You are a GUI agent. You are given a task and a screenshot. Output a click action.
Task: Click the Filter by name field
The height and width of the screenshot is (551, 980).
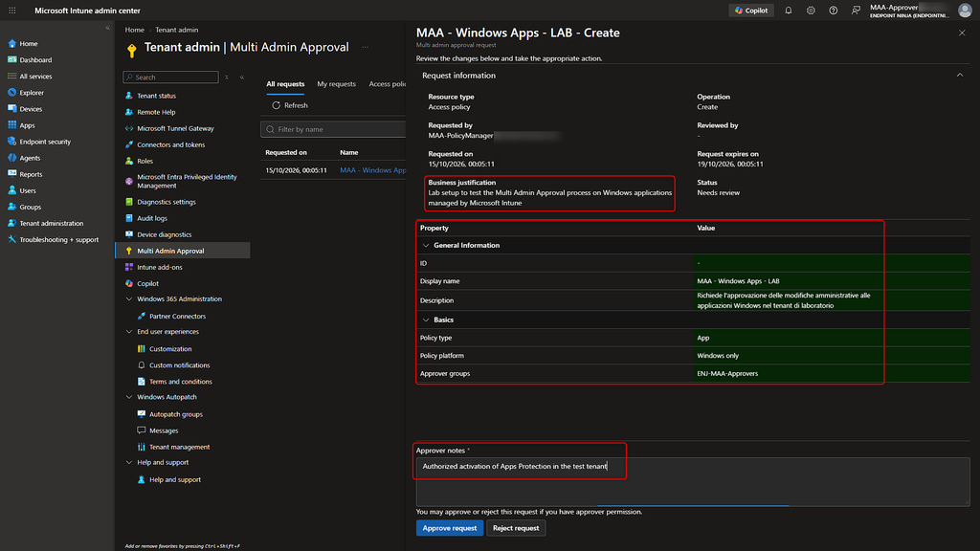coord(334,129)
